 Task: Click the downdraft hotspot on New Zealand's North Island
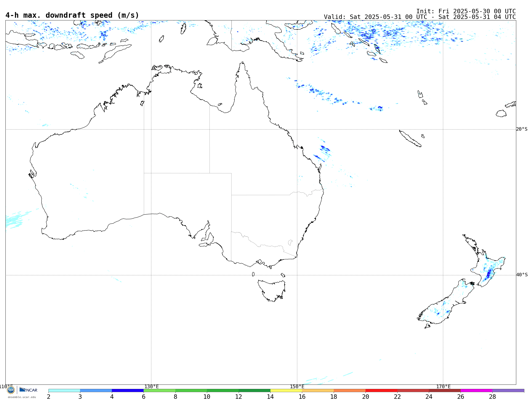(x=489, y=274)
